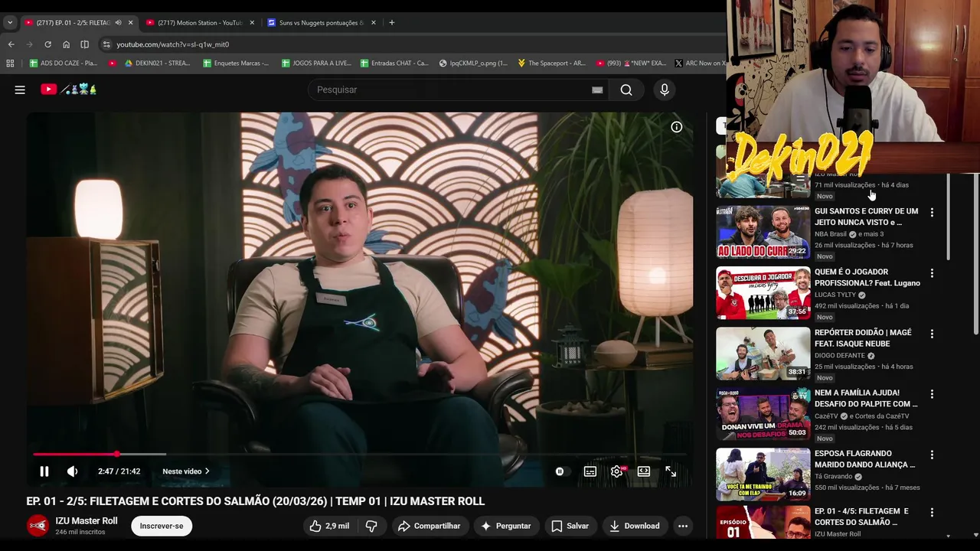Click the Download button
Image resolution: width=980 pixels, height=551 pixels.
[x=635, y=526]
